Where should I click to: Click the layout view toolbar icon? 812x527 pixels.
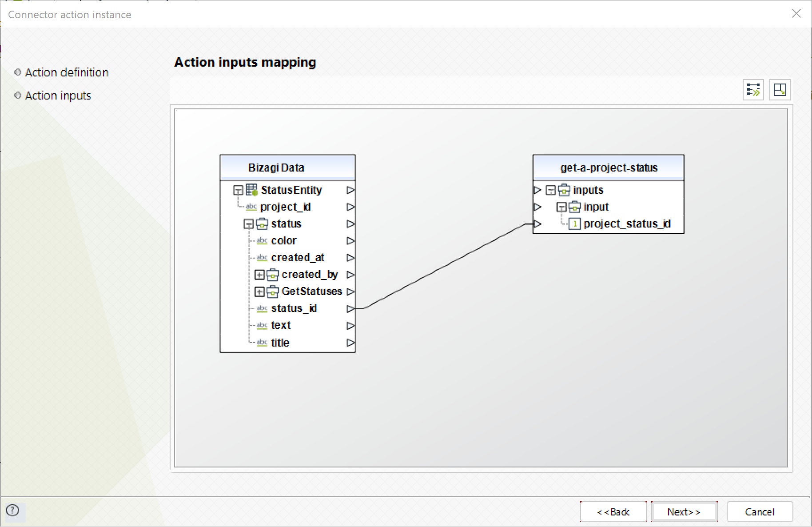click(780, 90)
